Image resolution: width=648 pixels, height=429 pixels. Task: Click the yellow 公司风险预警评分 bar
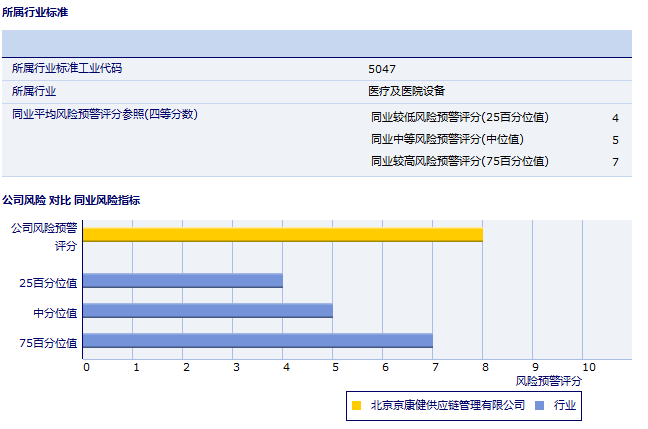click(282, 235)
